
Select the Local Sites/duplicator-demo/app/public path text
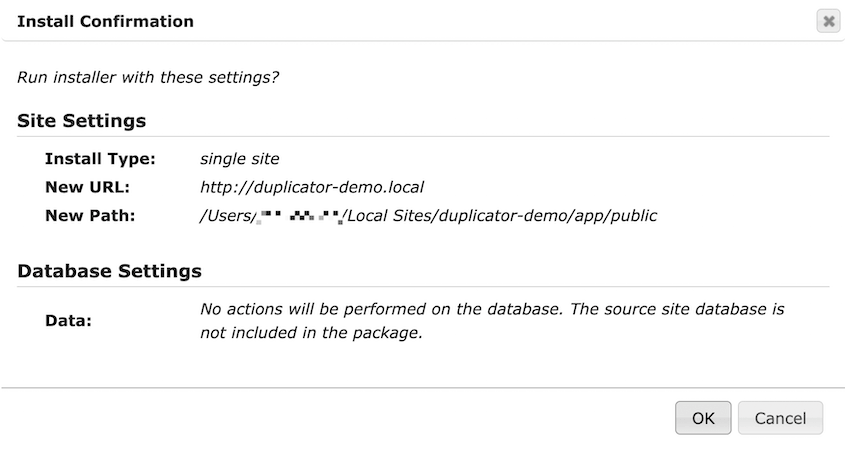click(502, 216)
